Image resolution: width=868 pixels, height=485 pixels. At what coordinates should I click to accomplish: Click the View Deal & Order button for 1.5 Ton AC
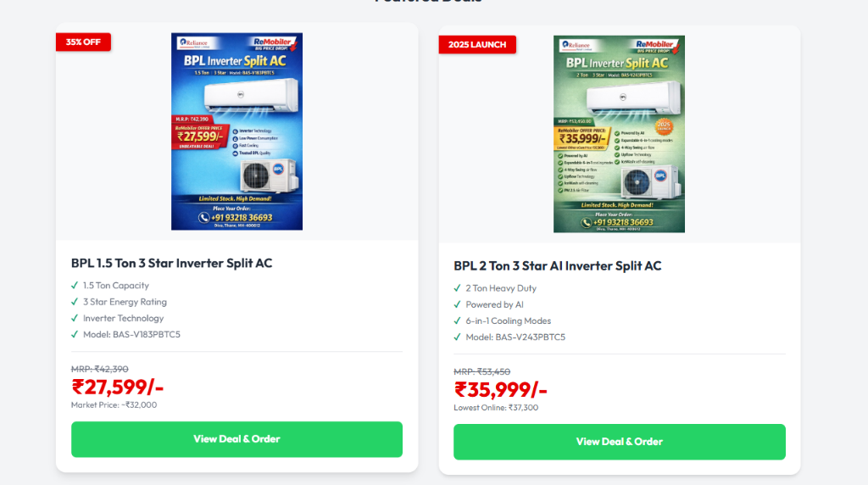pyautogui.click(x=237, y=439)
